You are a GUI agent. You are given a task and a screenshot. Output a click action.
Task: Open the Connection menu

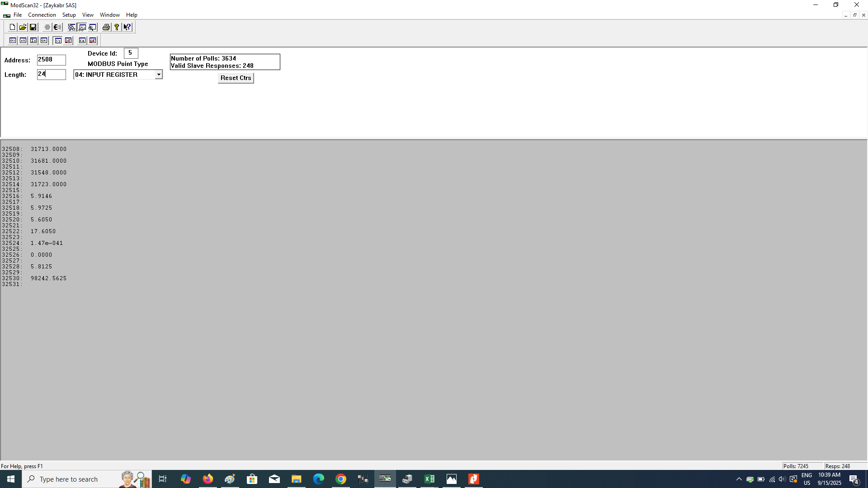[42, 15]
